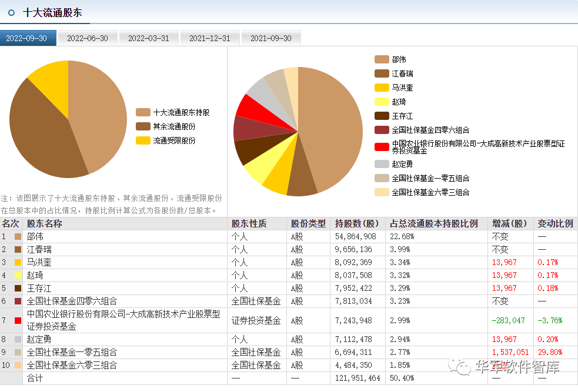Click row 7 red marker in table
Image resolution: width=578 pixels, height=392 pixels.
coord(18,320)
